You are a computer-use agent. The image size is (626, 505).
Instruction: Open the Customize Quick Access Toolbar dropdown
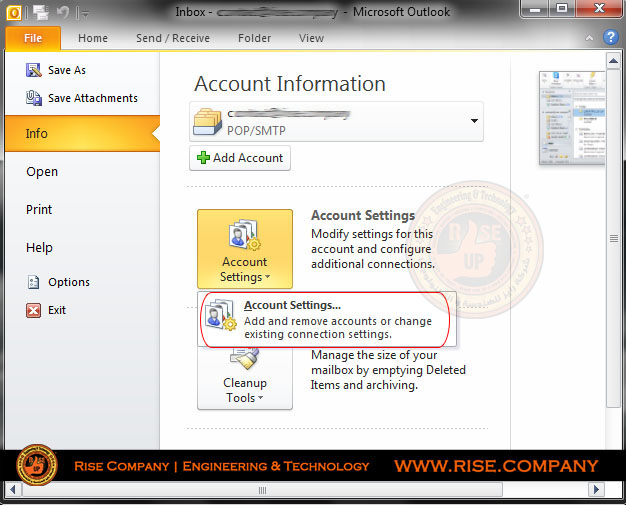(x=85, y=14)
